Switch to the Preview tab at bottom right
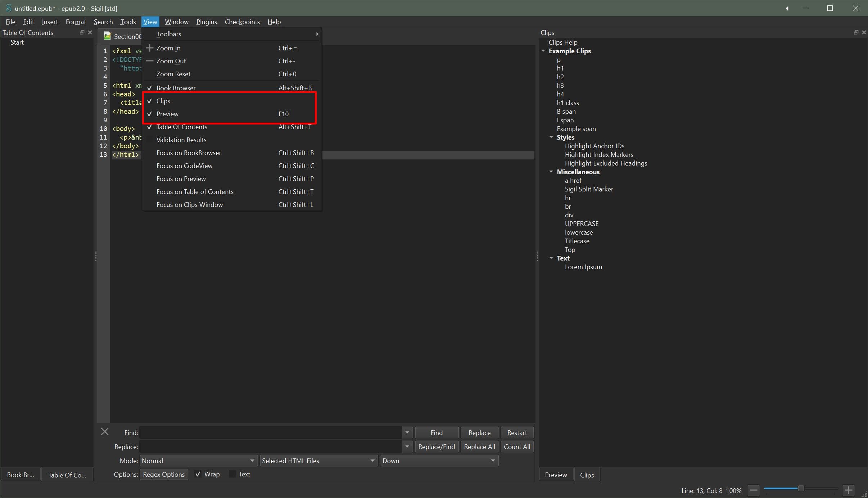This screenshot has width=868, height=498. (x=556, y=475)
